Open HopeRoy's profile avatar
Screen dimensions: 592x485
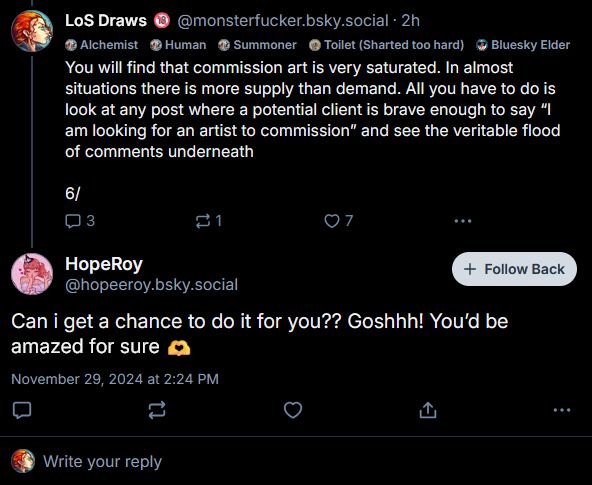tap(32, 274)
